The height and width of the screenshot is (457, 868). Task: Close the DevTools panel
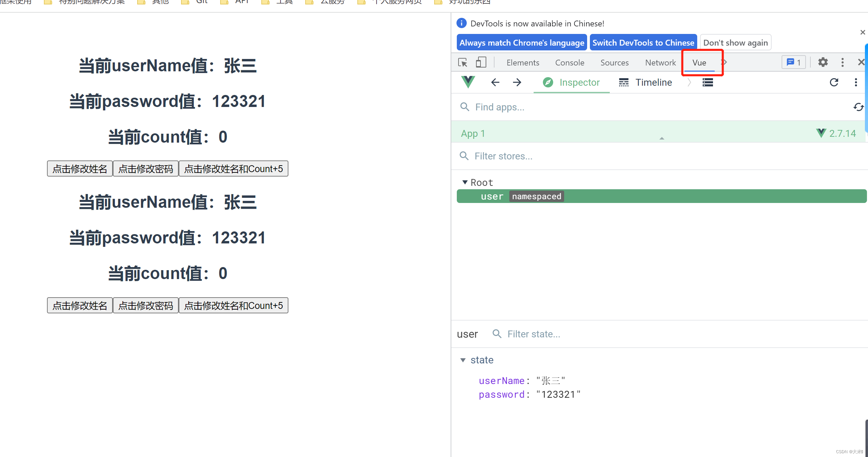(x=861, y=62)
